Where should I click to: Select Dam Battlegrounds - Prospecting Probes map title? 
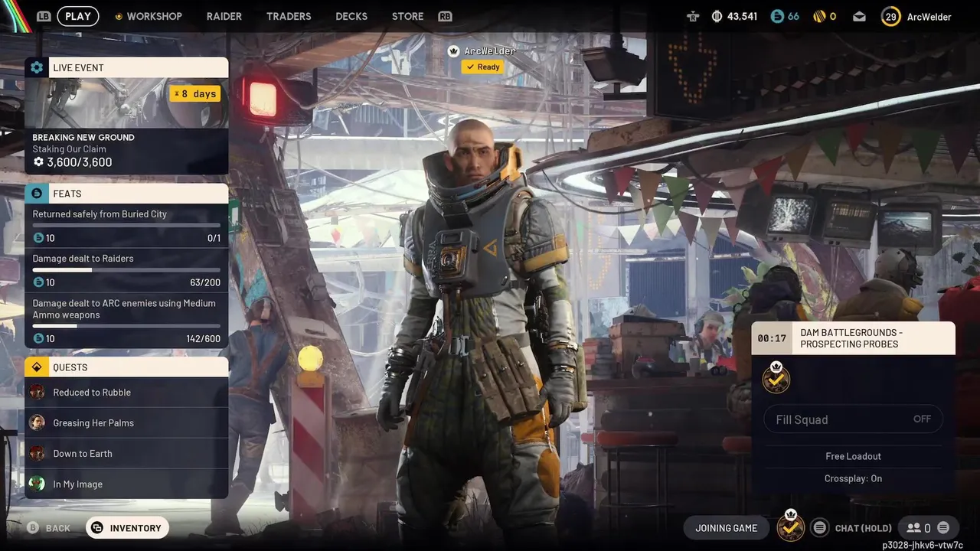851,338
